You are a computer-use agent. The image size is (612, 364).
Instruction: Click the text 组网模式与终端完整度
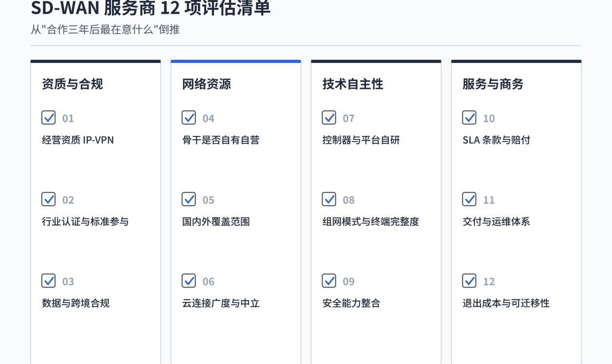[371, 222]
